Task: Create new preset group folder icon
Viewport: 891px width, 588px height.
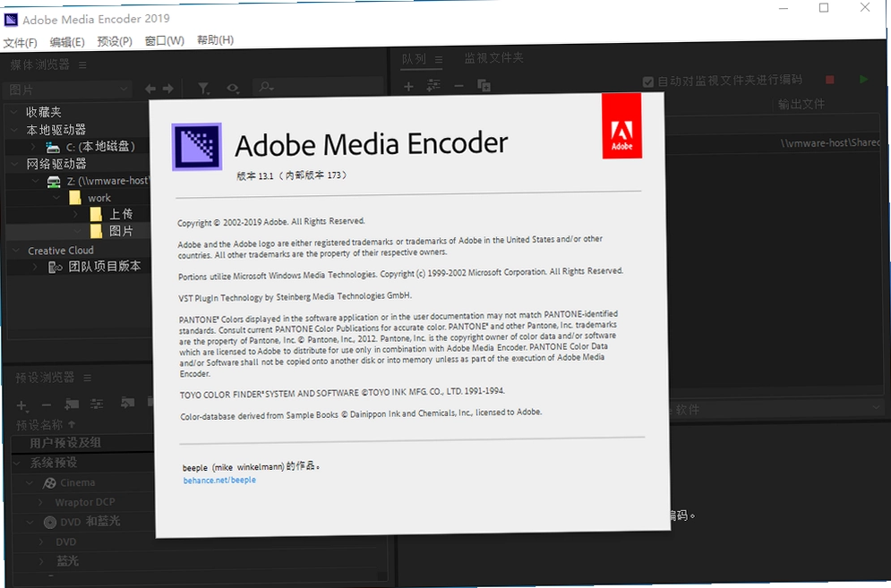Action: point(72,404)
